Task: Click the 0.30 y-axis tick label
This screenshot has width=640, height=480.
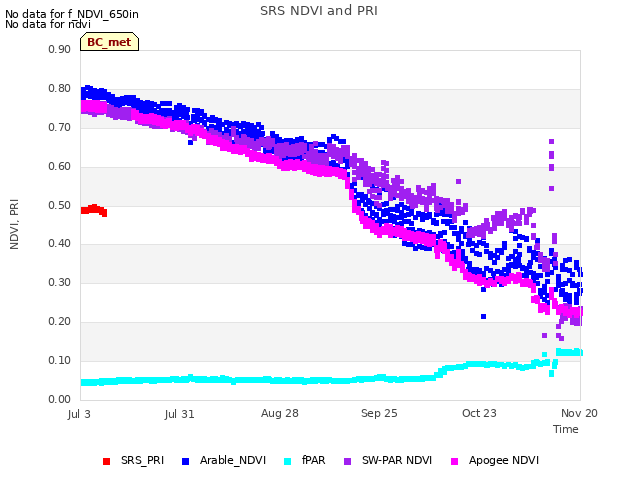Action: click(x=60, y=282)
